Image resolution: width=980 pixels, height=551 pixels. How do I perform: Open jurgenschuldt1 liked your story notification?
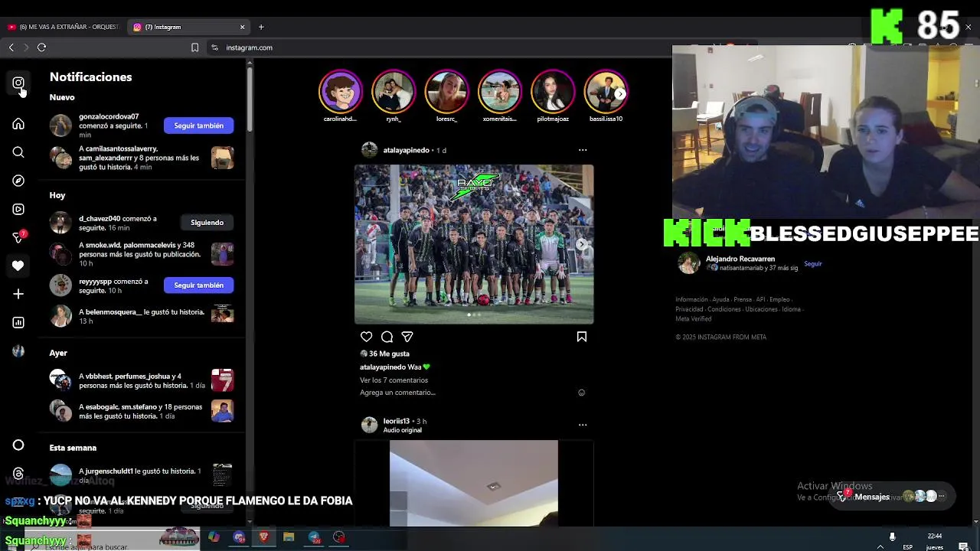point(142,475)
